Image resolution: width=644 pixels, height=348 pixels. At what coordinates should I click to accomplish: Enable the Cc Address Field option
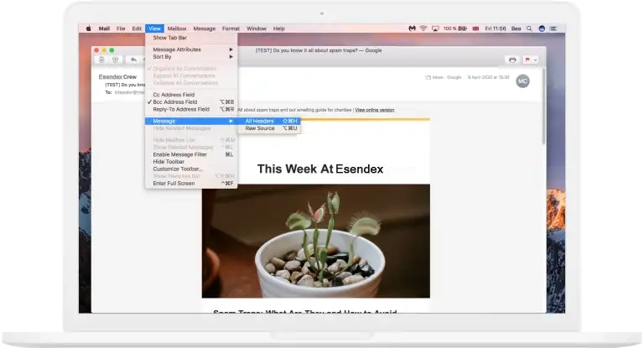tap(191, 95)
